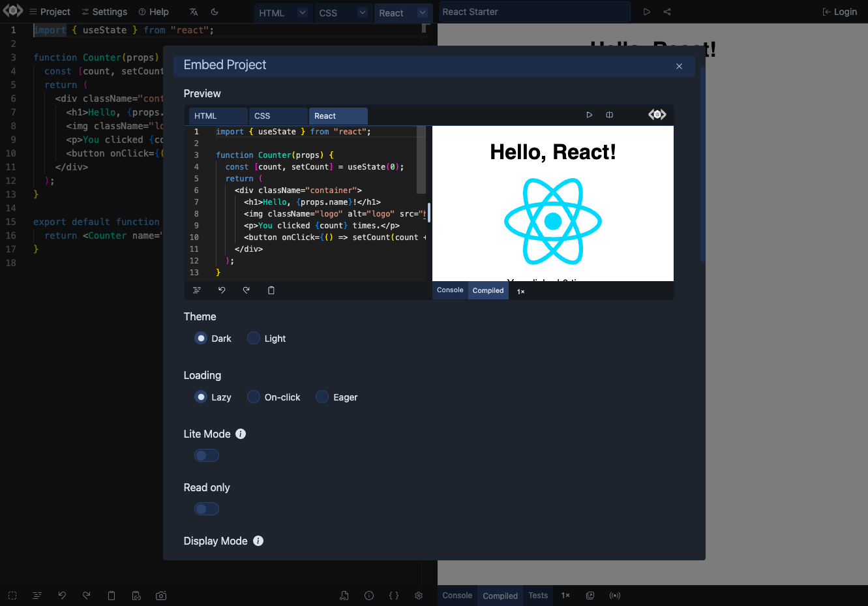Click the split view icon in embed preview

pyautogui.click(x=610, y=115)
